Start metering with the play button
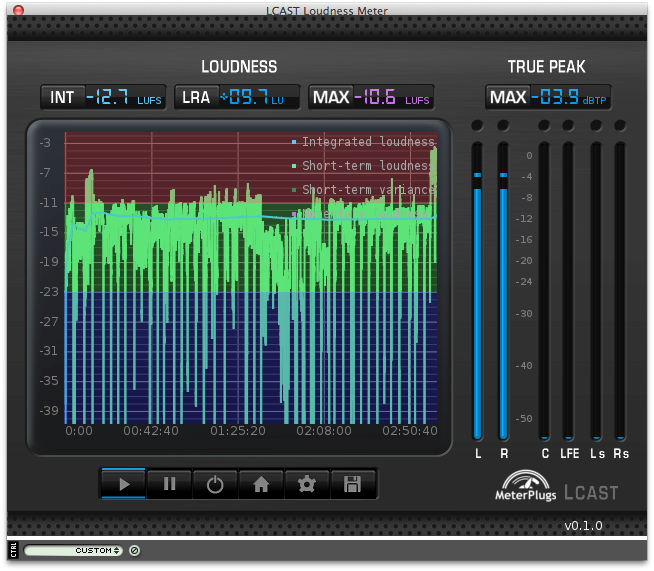This screenshot has height=571, width=654. 123,484
